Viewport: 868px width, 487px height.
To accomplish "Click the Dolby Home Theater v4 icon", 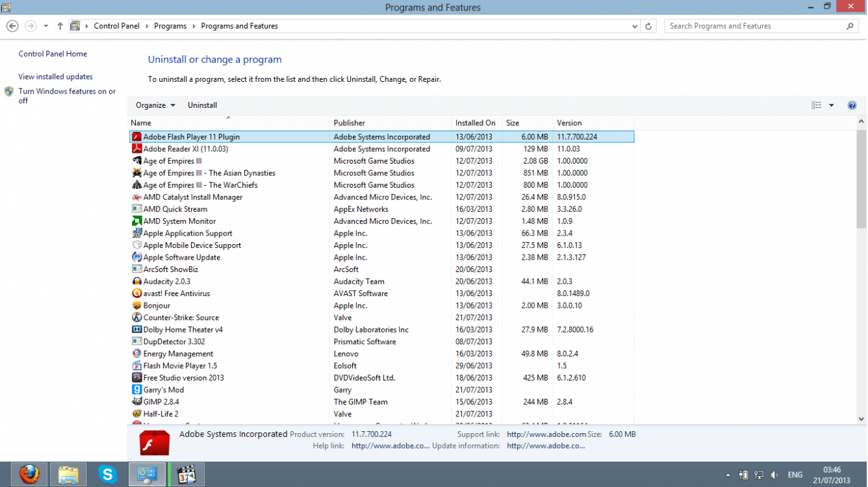I will (x=136, y=329).
